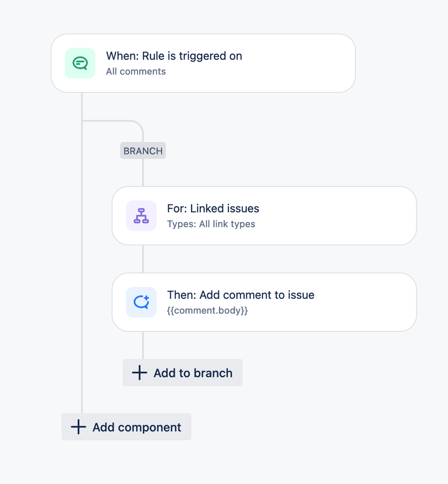Click the {{comment.body}} smart value text
This screenshot has height=484, width=448.
208,311
